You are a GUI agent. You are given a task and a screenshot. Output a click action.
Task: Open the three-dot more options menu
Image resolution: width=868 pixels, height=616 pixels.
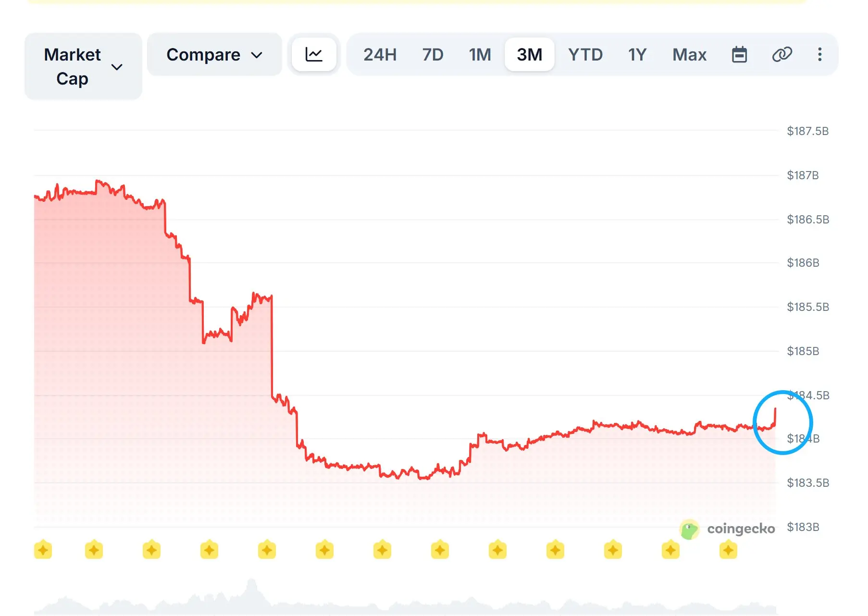[820, 54]
